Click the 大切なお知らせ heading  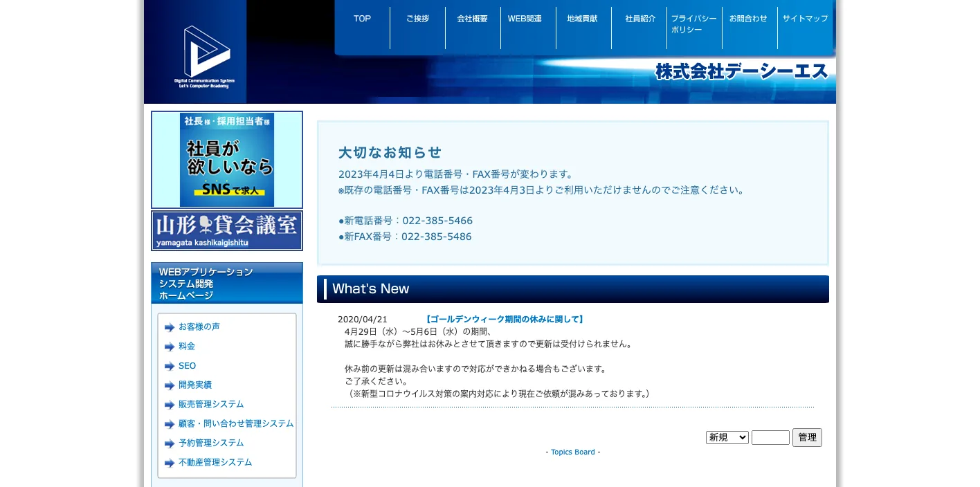[390, 152]
